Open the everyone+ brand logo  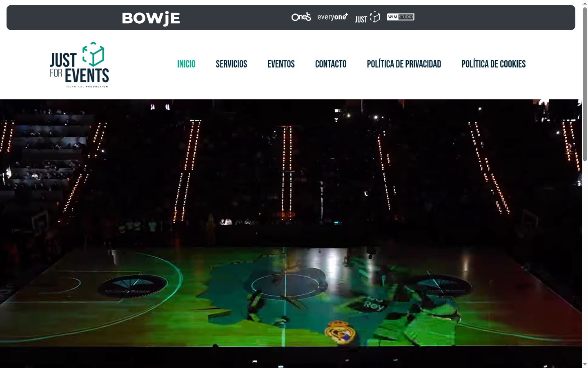point(332,17)
